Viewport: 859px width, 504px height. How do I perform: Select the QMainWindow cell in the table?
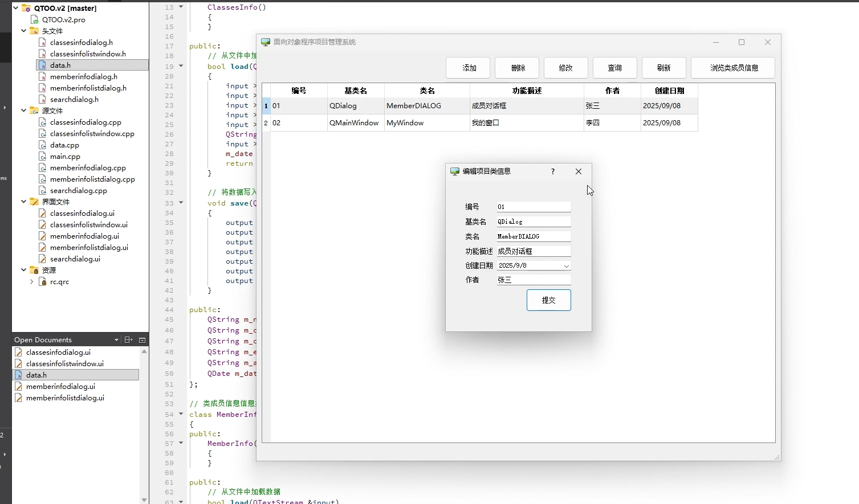pos(356,123)
